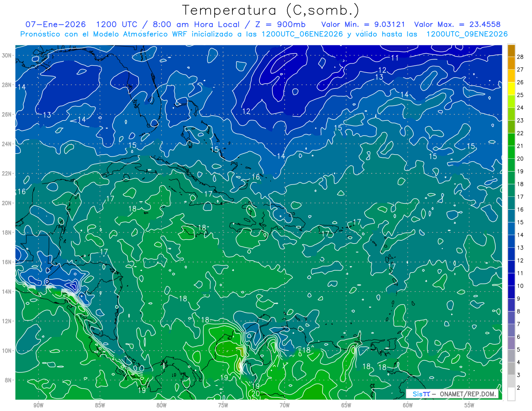Viewport: 532px width, 411px height.
Task: Click the color bar legend value '24'
Action: (x=520, y=108)
